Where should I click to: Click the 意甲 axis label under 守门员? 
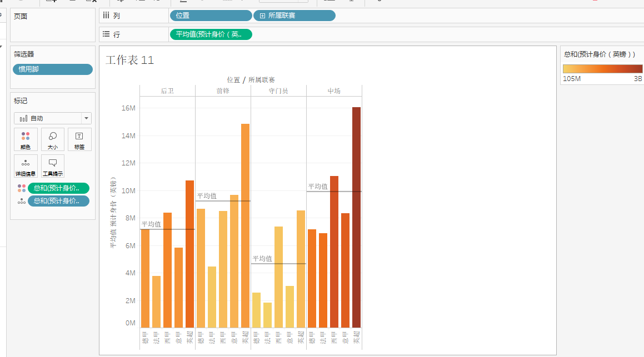tap(289, 338)
